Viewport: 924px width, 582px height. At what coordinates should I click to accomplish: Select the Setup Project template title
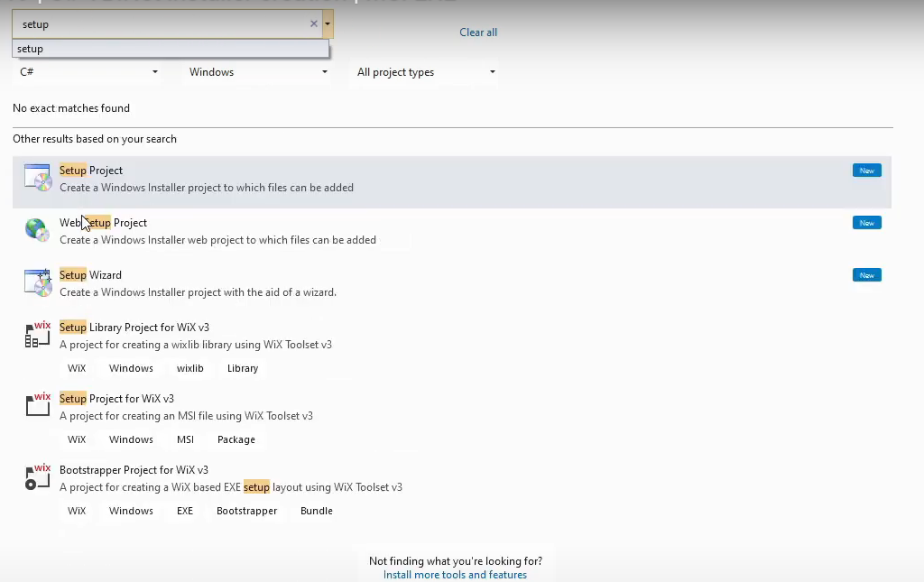(91, 171)
